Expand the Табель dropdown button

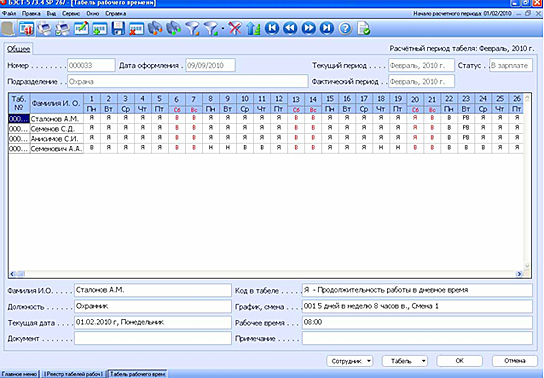pyautogui.click(x=405, y=361)
